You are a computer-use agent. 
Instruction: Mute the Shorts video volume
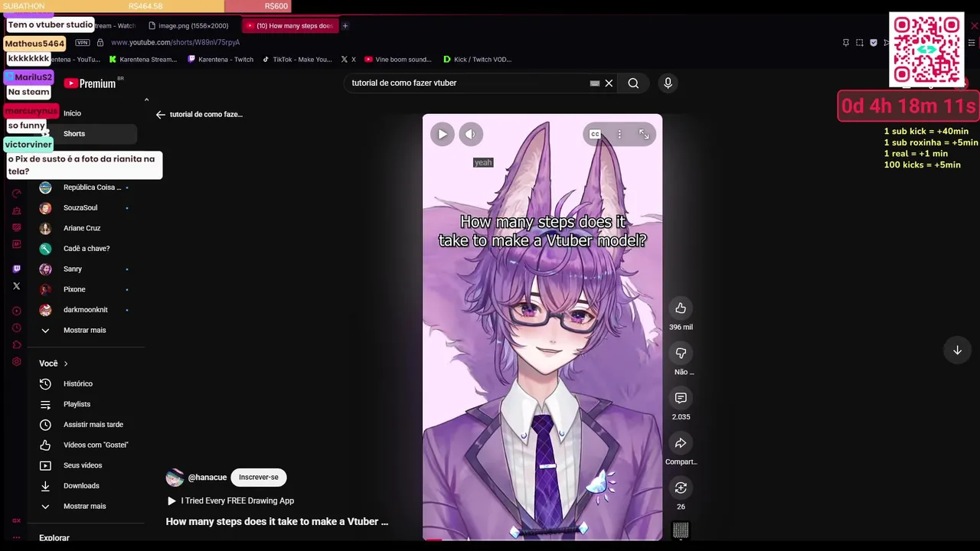pos(471,134)
